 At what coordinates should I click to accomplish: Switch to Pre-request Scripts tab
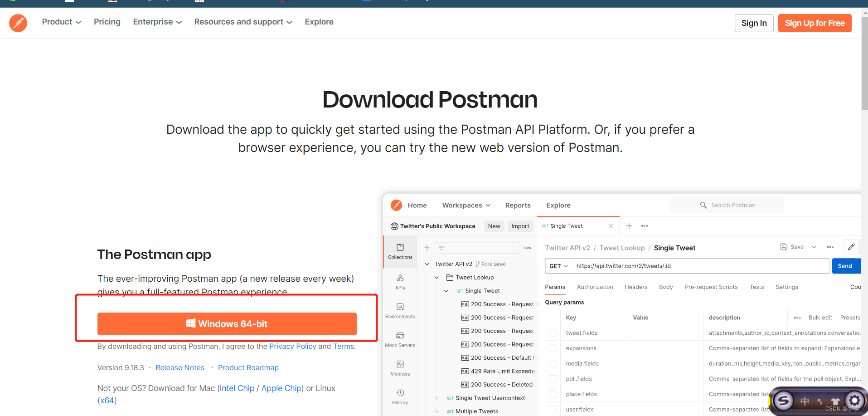(711, 287)
